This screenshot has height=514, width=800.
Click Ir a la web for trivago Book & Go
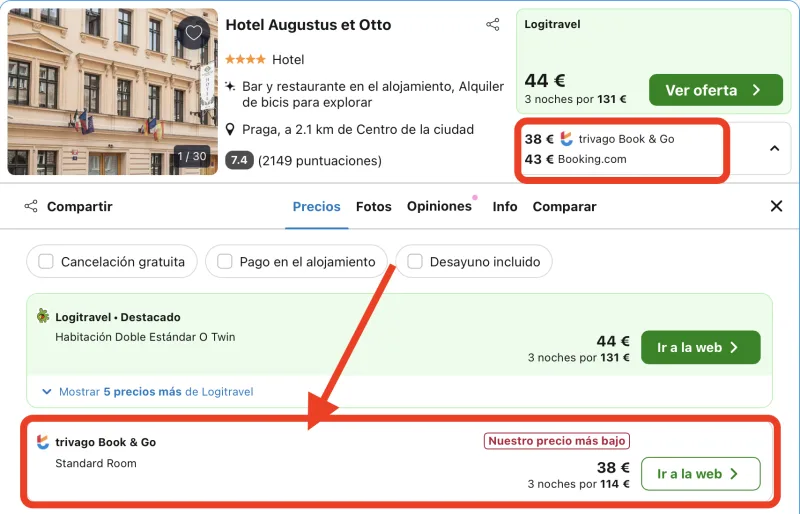click(701, 474)
